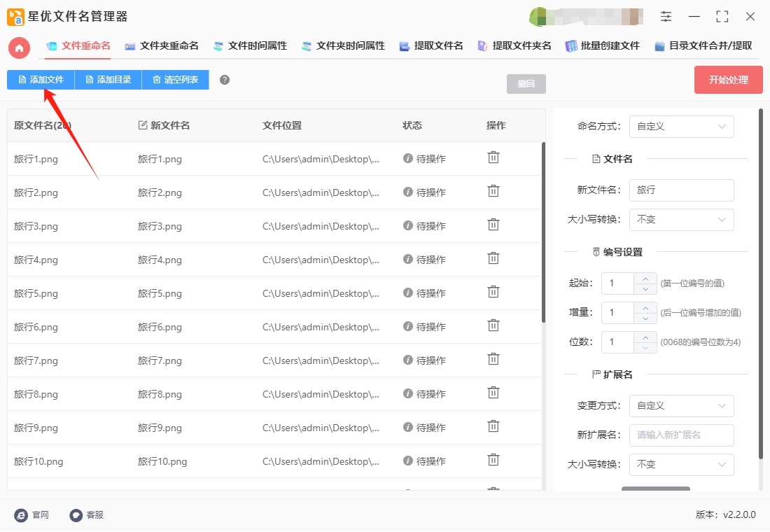Viewport: 770px width, 532px height.
Task: Click the file list vertical scrollbar
Action: (x=543, y=232)
